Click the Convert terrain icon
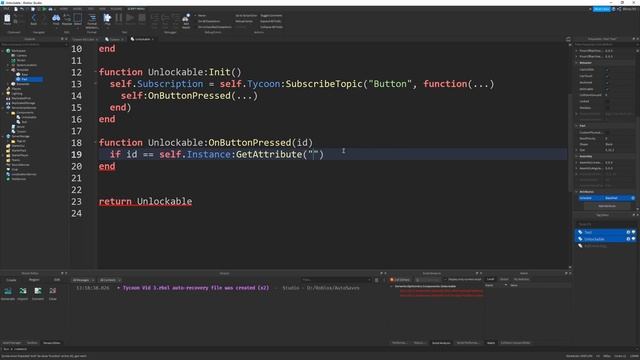 pos(38,291)
